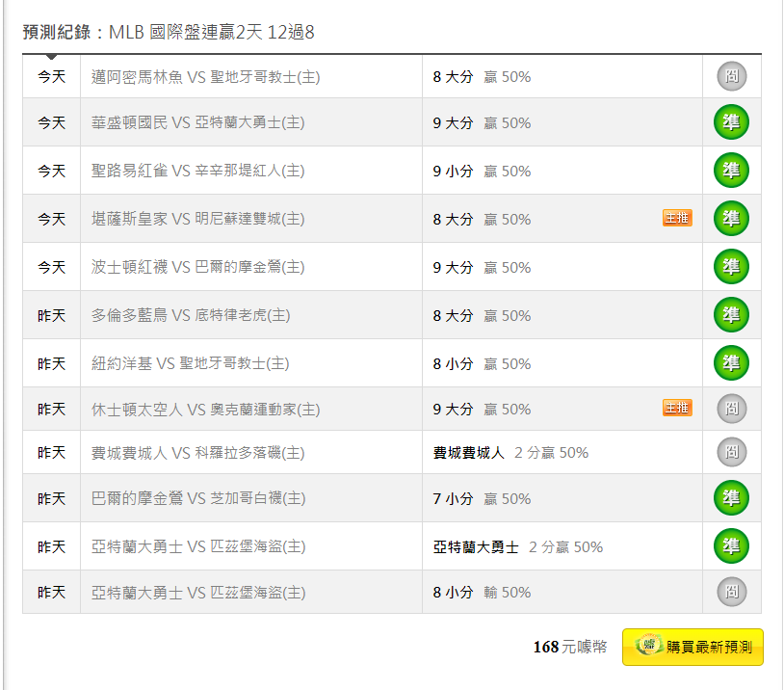Click the 168 元噱幣 price text
The width and height of the screenshot is (784, 690).
570,647
